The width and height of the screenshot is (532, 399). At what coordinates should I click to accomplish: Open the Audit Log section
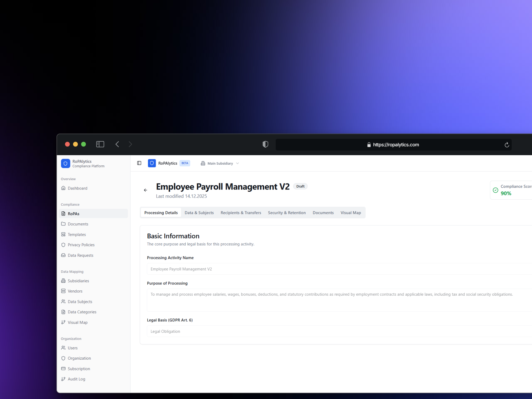tap(76, 379)
